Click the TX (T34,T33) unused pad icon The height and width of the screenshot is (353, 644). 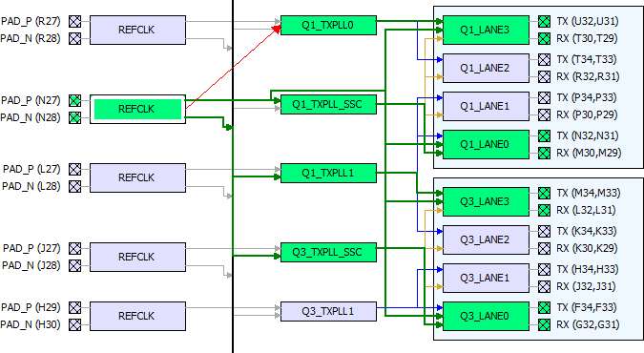(544, 59)
